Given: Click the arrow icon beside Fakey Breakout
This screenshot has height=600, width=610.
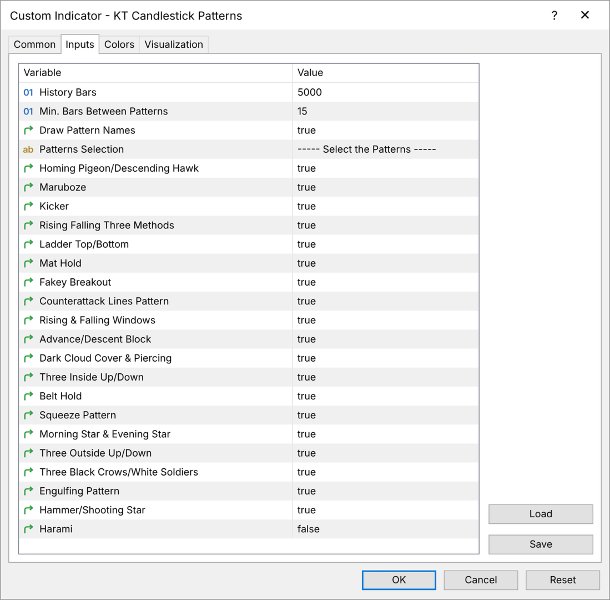Looking at the screenshot, I should point(28,282).
